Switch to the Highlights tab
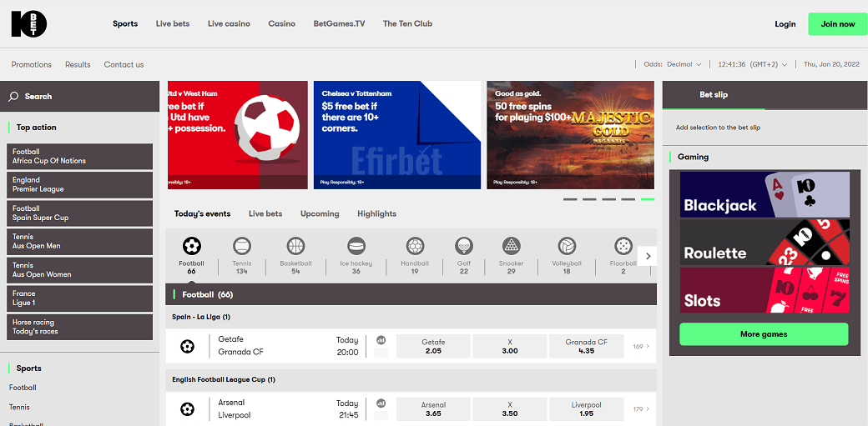Viewport: 868px width, 426px height. 377,213
